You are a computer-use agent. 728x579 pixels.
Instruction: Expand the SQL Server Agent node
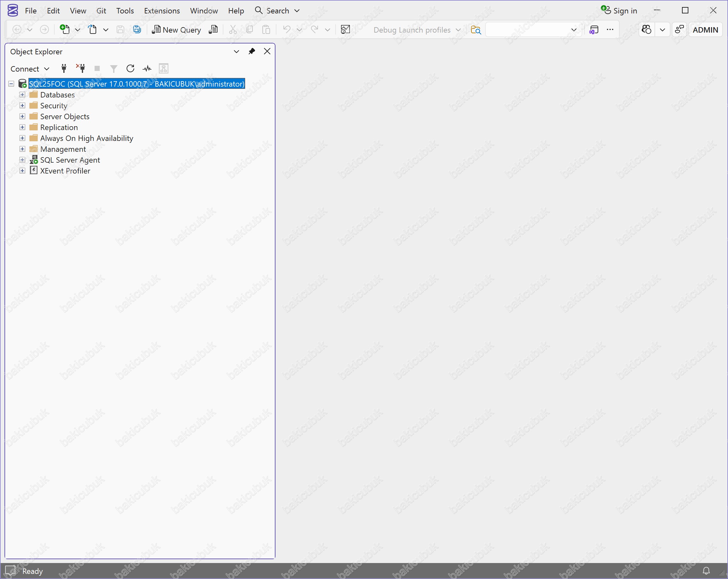click(22, 160)
